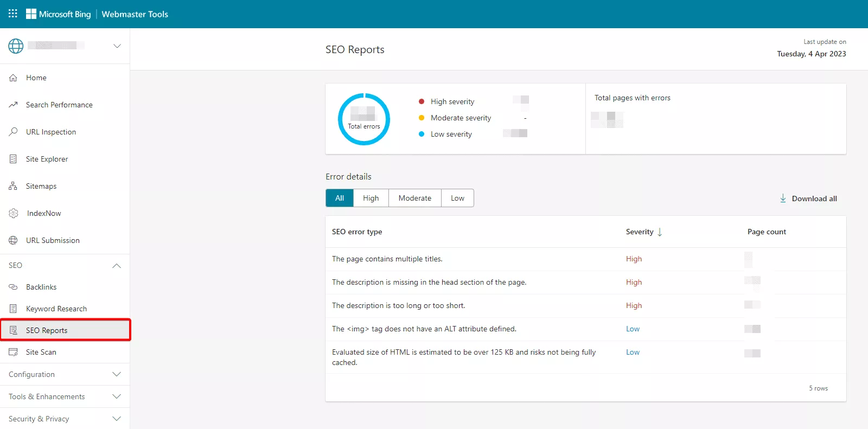The height and width of the screenshot is (429, 868).
Task: Open Site Scan using its icon
Action: point(14,352)
